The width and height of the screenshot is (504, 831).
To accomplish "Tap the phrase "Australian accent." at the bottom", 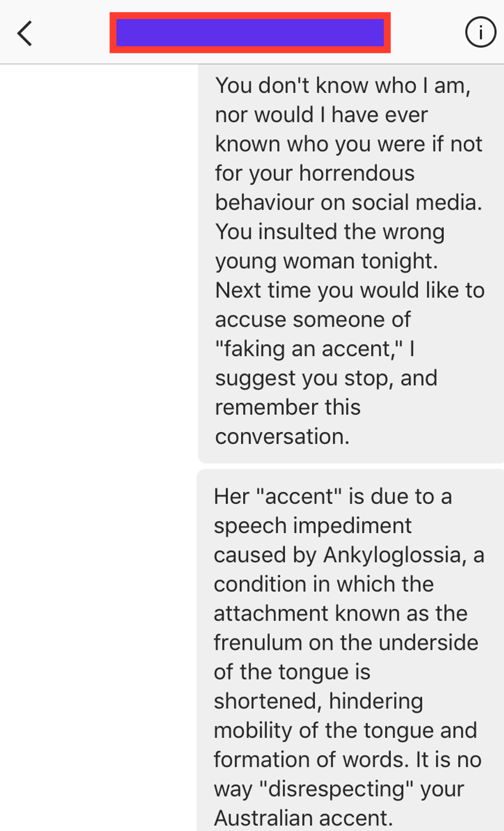I will pyautogui.click(x=303, y=818).
